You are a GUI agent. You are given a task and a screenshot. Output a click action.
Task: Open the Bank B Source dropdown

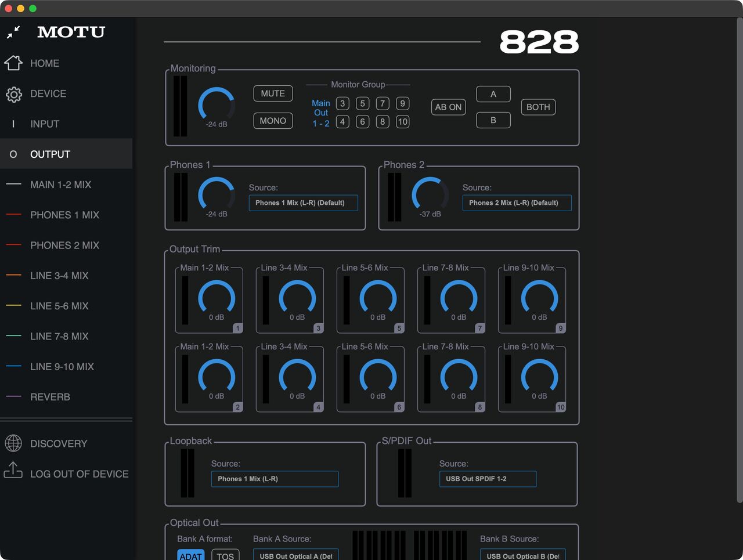(522, 555)
